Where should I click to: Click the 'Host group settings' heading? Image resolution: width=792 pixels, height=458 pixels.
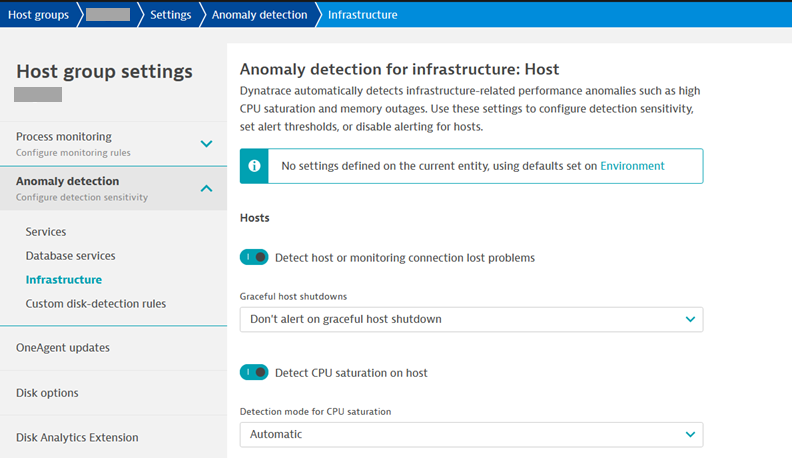[104, 71]
